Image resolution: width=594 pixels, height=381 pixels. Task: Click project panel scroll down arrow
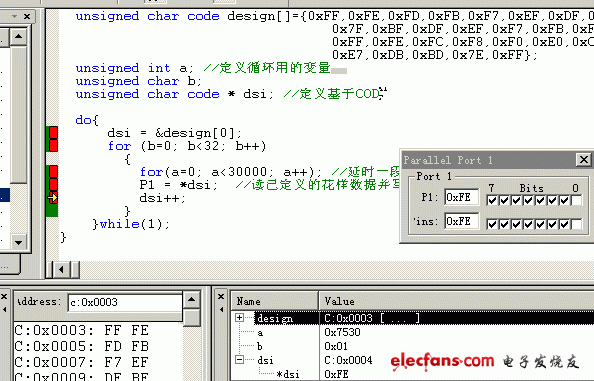click(x=18, y=242)
